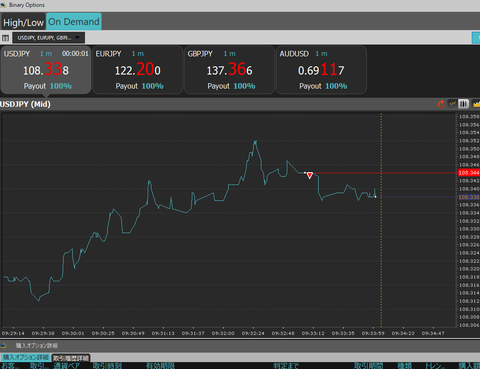
Task: Open the 取引履歴詳細 tab
Action: tap(71, 358)
